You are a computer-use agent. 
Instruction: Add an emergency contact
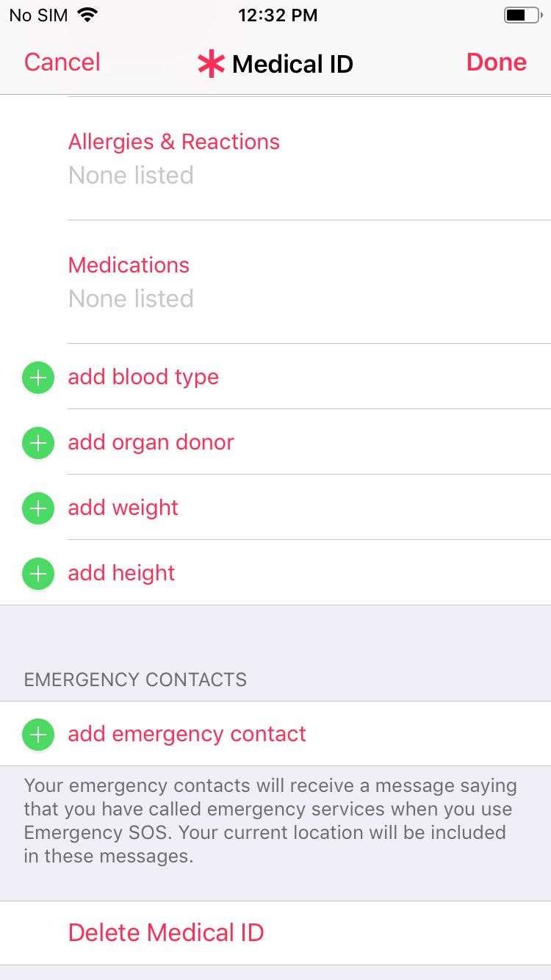click(187, 734)
